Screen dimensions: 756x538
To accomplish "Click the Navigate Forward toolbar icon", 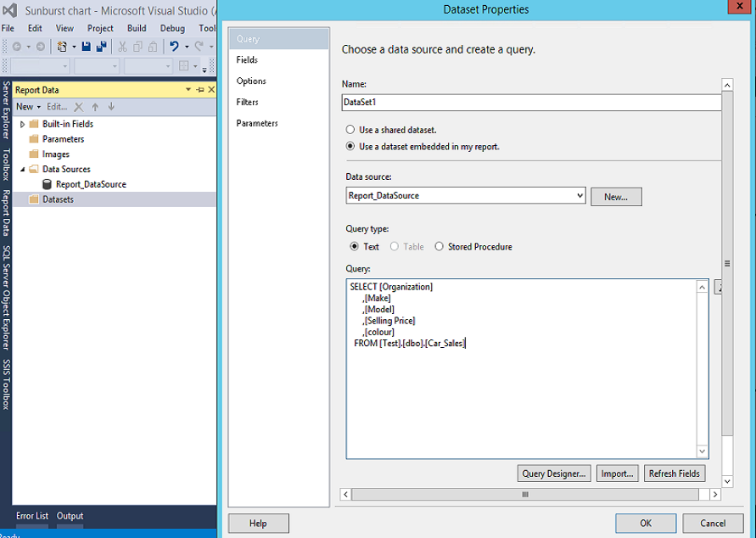I will (41, 47).
